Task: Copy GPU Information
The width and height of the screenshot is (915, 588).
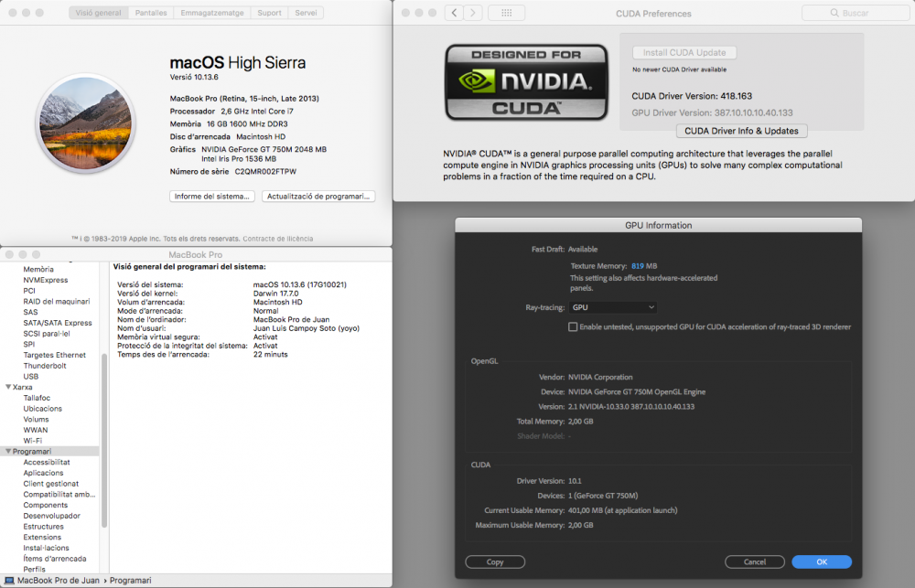Action: coord(495,561)
